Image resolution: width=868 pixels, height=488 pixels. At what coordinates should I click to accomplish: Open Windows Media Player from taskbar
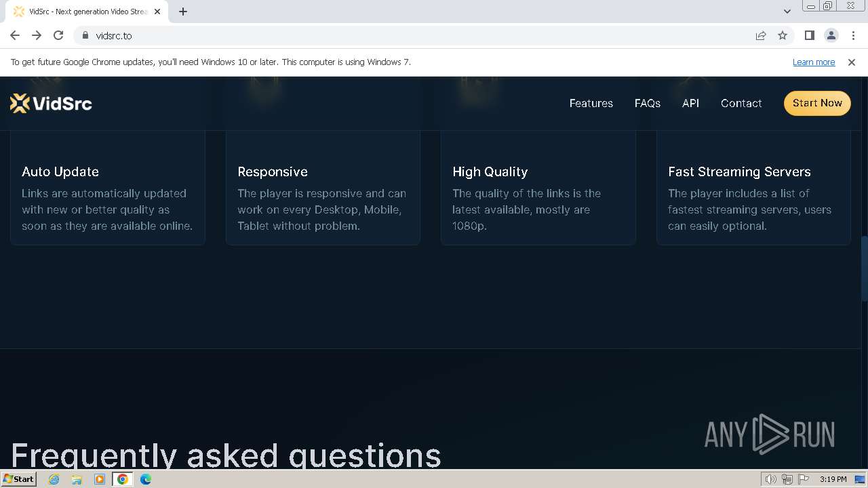(100, 479)
